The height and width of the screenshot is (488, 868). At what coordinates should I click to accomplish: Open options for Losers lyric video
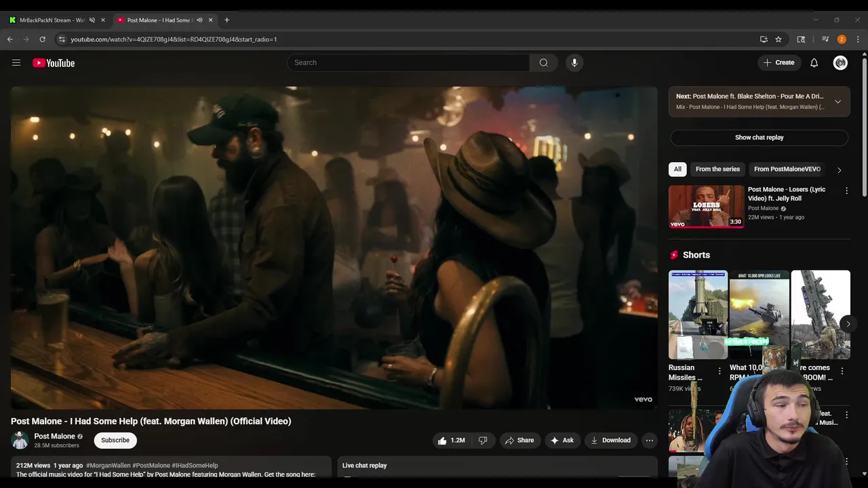coord(846,190)
